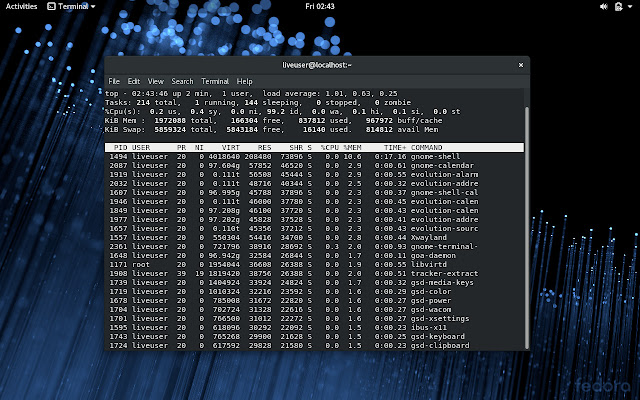Click the %CPU column header

(x=330, y=147)
